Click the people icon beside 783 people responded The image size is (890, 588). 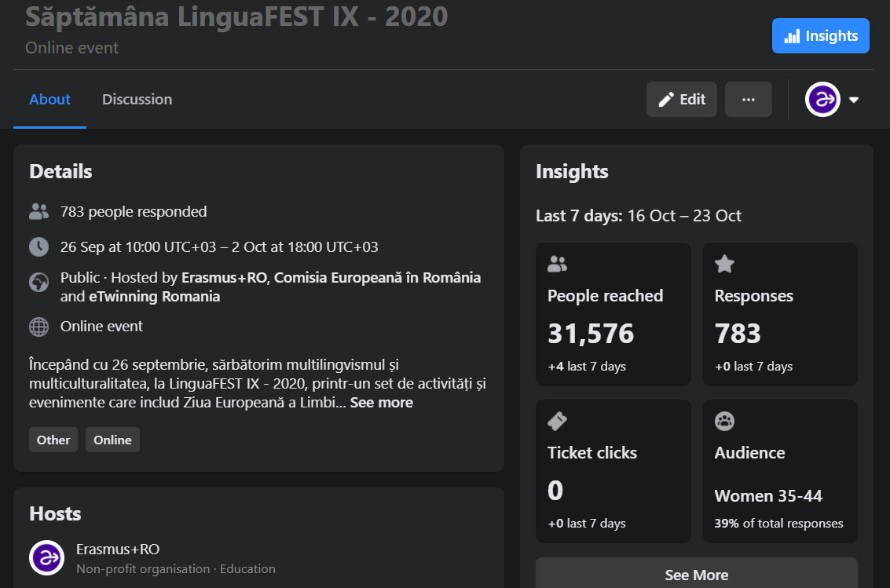38,211
